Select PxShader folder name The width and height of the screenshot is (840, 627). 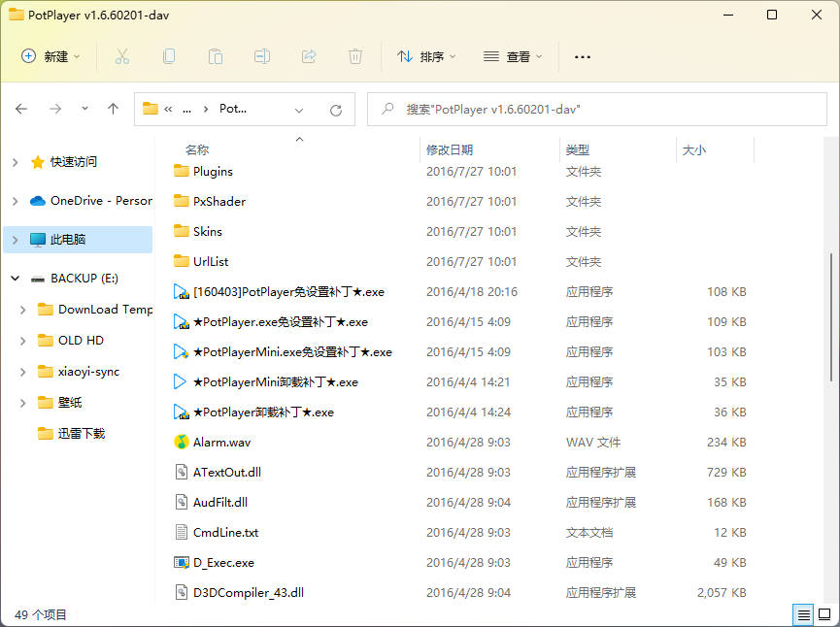click(219, 201)
